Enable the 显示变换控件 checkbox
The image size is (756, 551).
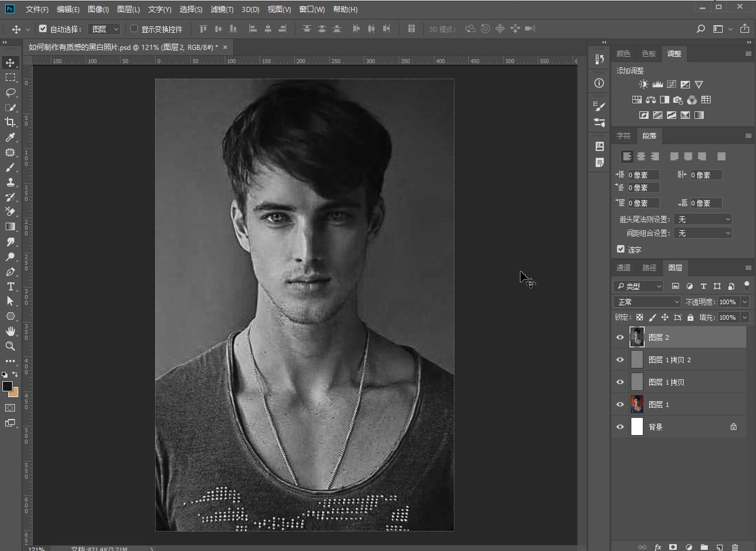coord(134,29)
